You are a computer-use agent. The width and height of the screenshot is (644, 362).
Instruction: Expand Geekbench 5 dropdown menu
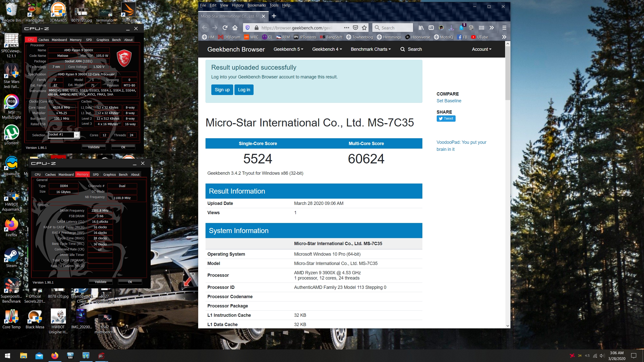(x=288, y=49)
